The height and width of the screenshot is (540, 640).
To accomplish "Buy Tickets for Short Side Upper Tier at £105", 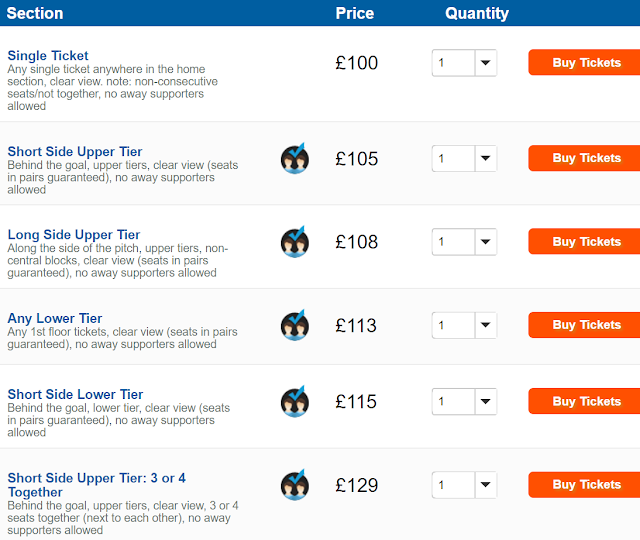I will [584, 158].
